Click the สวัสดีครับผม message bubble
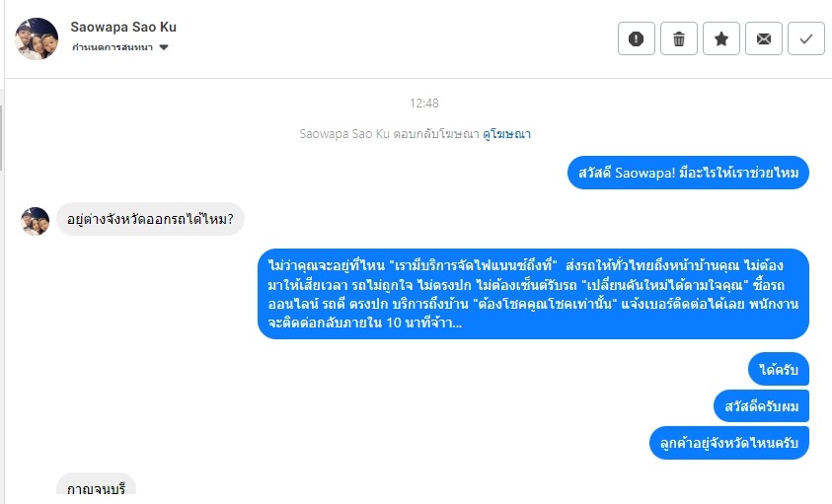This screenshot has height=504, width=832. [761, 406]
